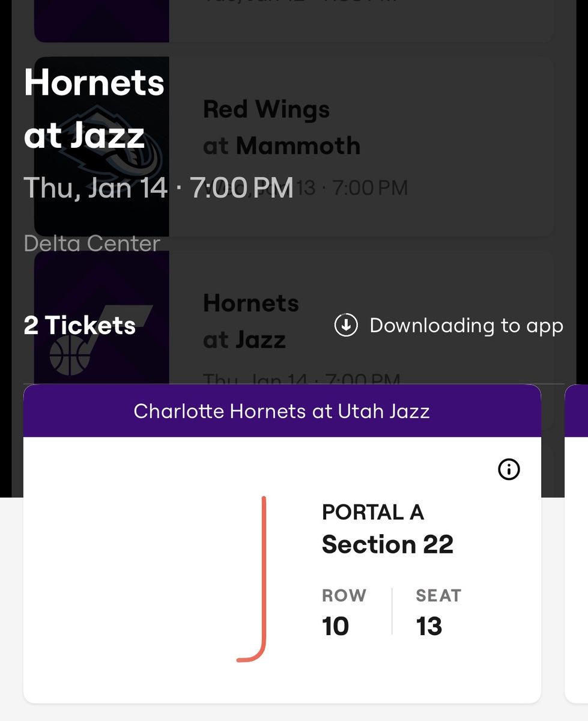Tap the Charlotte Hornets at Utah Jazz banner
Image resolution: width=588 pixels, height=721 pixels.
(x=282, y=411)
